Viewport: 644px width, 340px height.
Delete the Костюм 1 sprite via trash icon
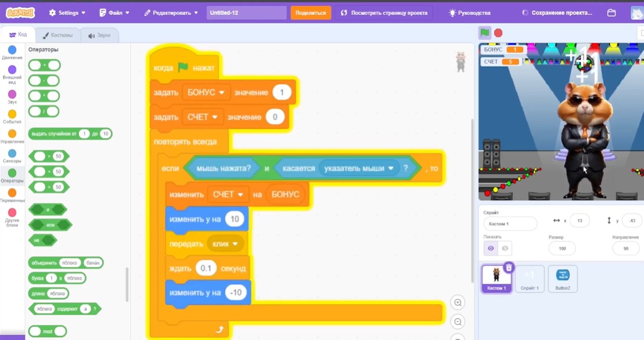[509, 268]
